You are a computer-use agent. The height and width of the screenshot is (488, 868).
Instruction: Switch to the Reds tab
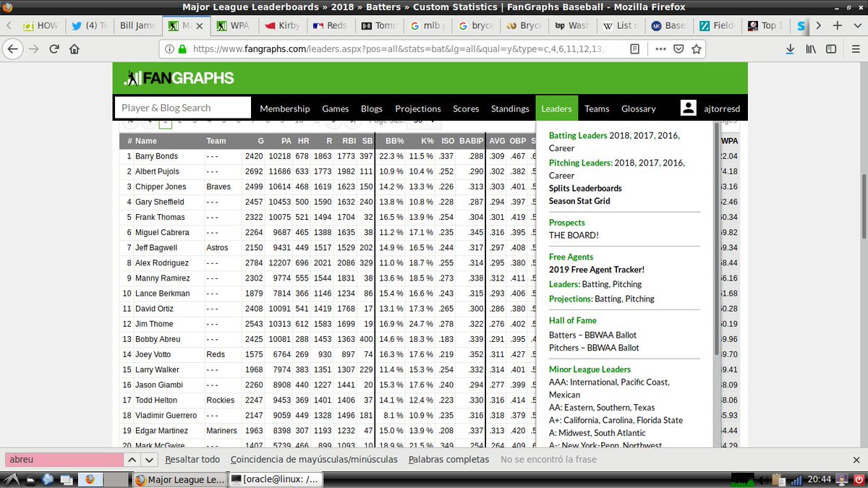click(330, 25)
